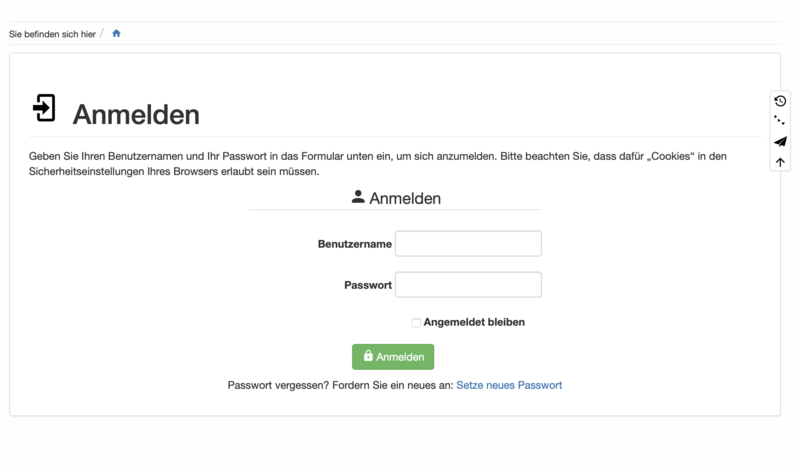The width and height of the screenshot is (800, 471).
Task: Click the dotted backlinks icon in side toolbar
Action: click(x=780, y=121)
